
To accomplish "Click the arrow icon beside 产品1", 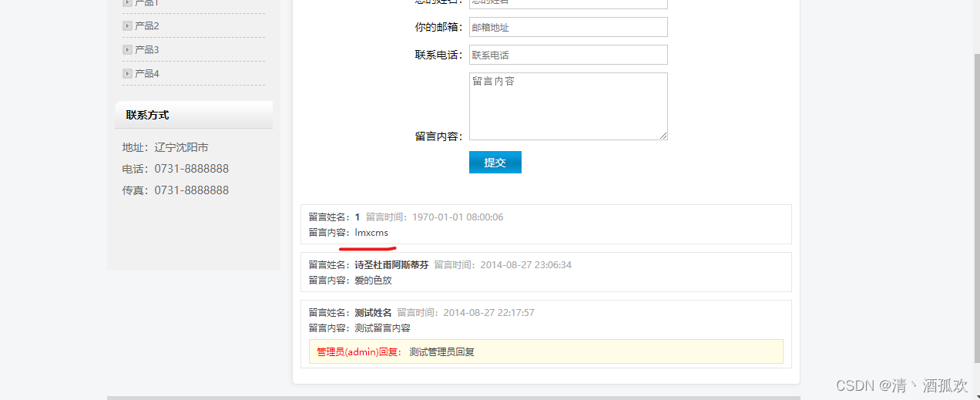I will [127, 3].
